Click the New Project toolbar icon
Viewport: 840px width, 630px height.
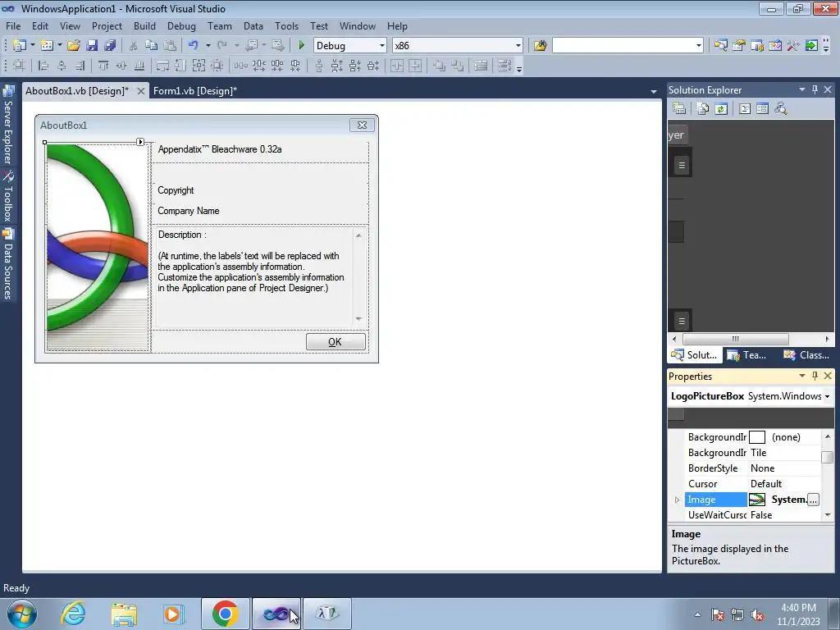[20, 46]
